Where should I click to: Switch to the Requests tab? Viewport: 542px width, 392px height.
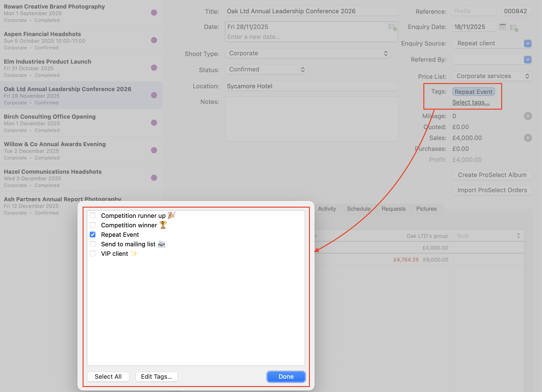pyautogui.click(x=393, y=209)
